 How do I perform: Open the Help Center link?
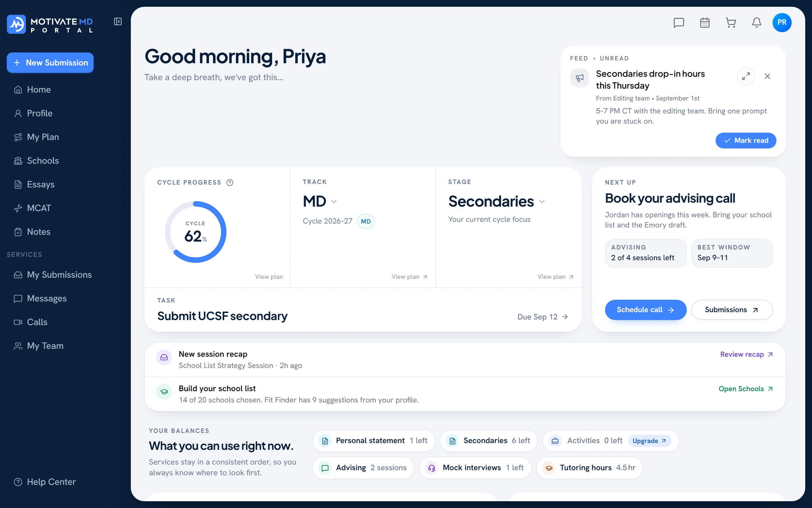pos(45,482)
